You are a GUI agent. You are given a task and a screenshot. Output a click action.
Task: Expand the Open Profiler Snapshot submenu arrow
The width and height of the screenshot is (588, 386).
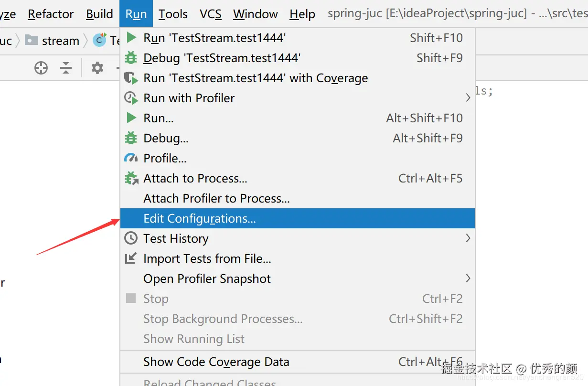(468, 279)
